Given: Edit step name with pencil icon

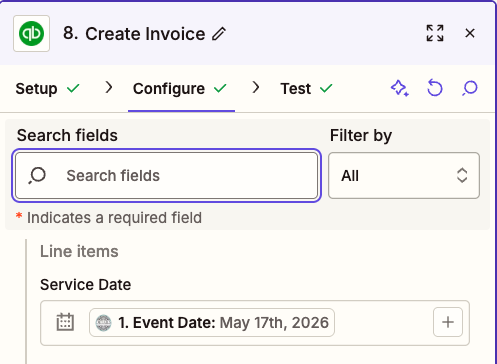Looking at the screenshot, I should pos(219,34).
